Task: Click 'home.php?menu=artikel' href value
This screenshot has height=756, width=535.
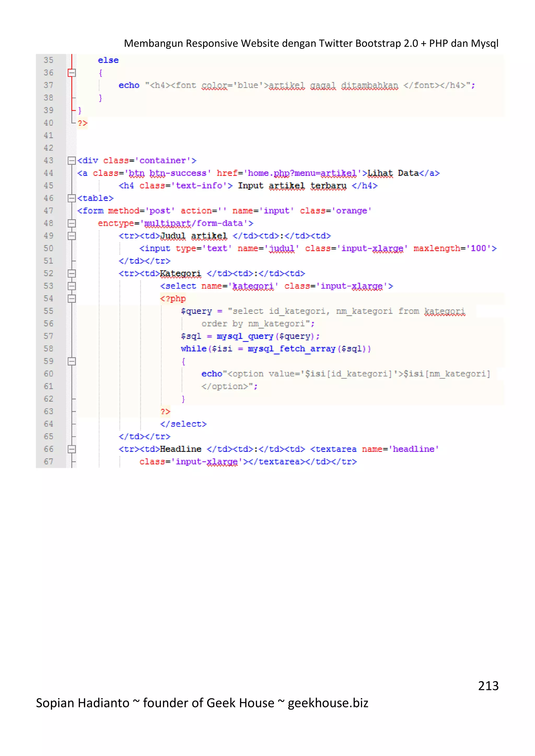Action: pyautogui.click(x=302, y=173)
